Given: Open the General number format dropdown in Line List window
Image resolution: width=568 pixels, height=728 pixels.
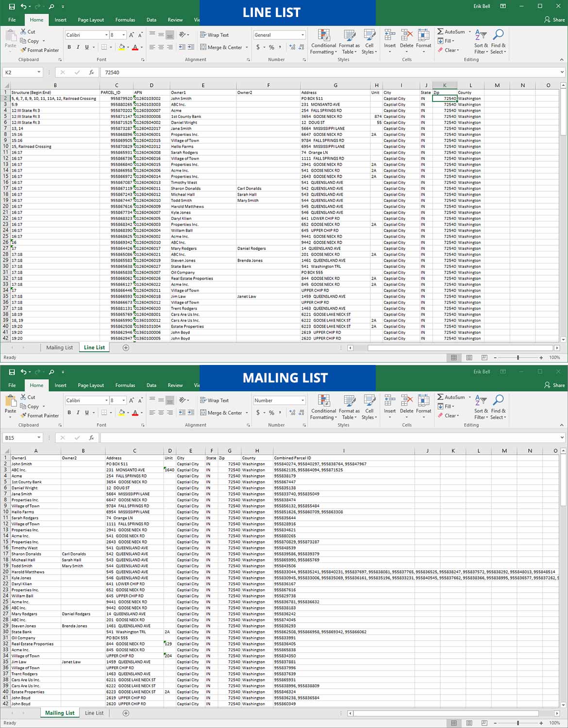Looking at the screenshot, I should coord(302,35).
